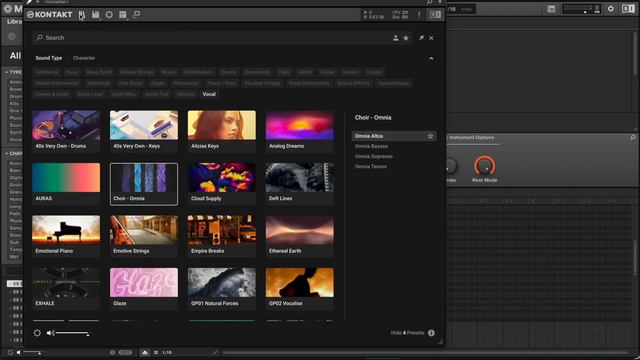This screenshot has width=640, height=360.
Task: Close the Kontakt browser with X
Action: 431,38
